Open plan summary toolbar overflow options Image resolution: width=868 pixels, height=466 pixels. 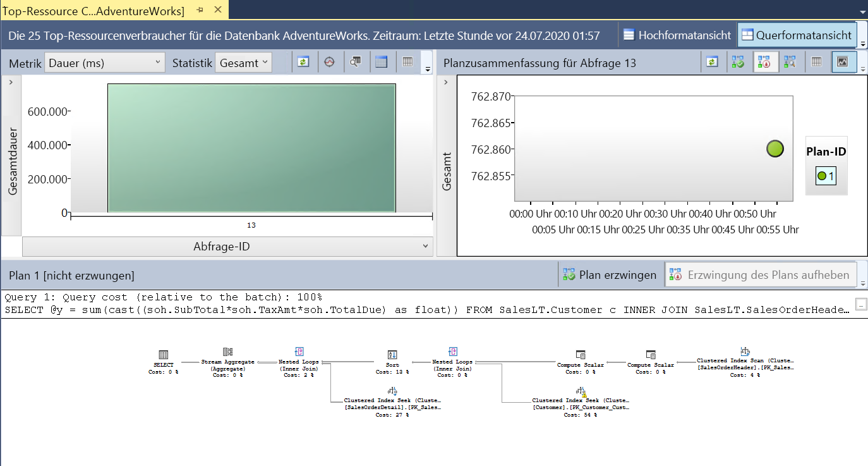point(862,69)
